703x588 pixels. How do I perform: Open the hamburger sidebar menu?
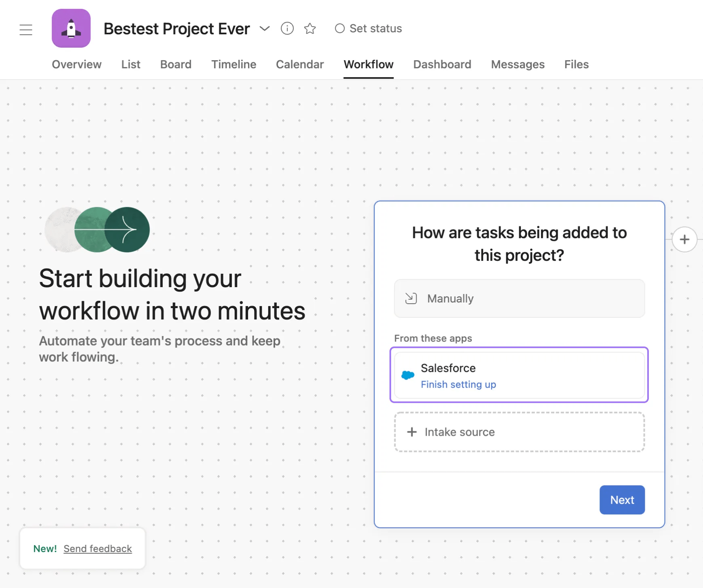pos(26,29)
